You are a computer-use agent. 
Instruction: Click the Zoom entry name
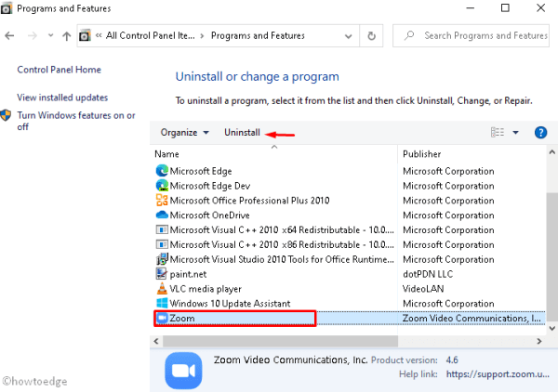tap(182, 318)
